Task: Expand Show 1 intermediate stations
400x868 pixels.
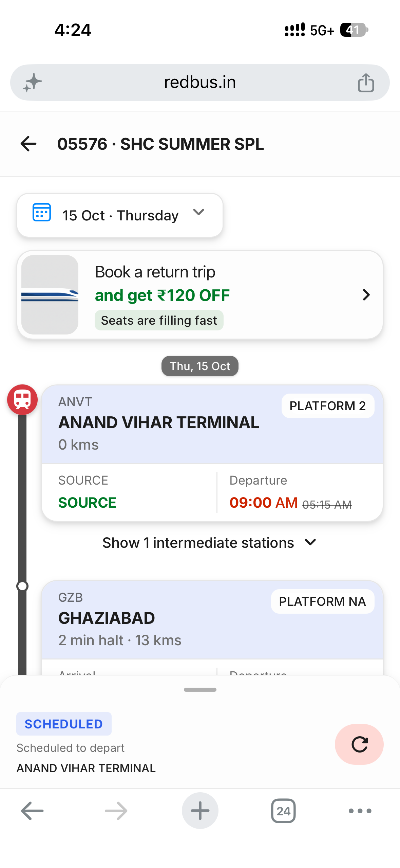Action: tap(209, 543)
